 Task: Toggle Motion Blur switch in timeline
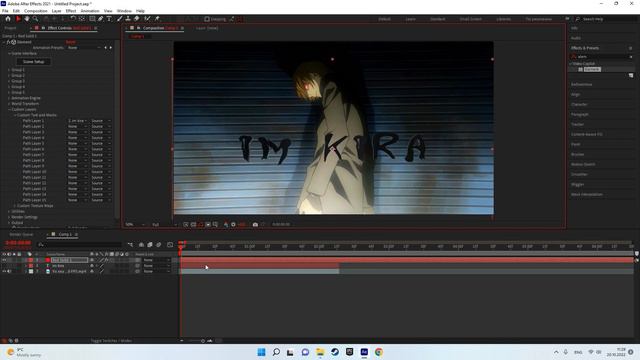point(159,244)
